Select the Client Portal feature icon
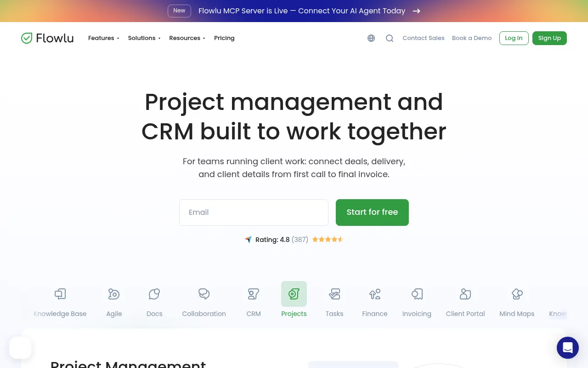The height and width of the screenshot is (368, 588). [x=465, y=294]
